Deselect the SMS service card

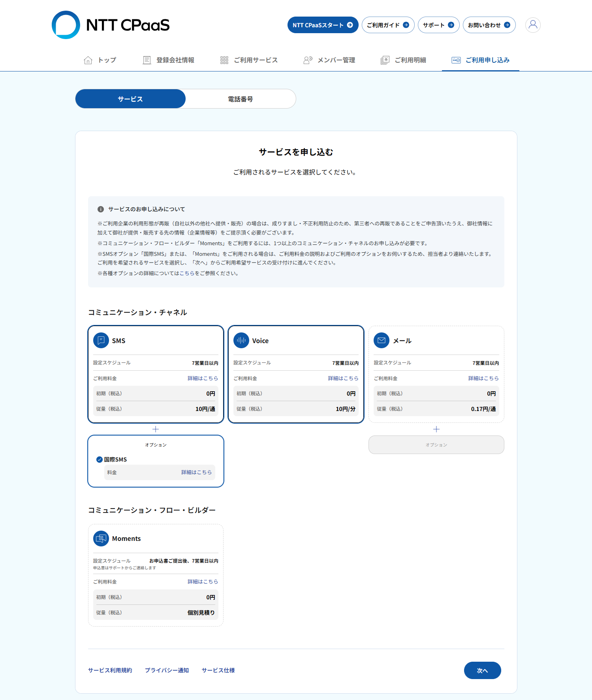pyautogui.click(x=156, y=374)
